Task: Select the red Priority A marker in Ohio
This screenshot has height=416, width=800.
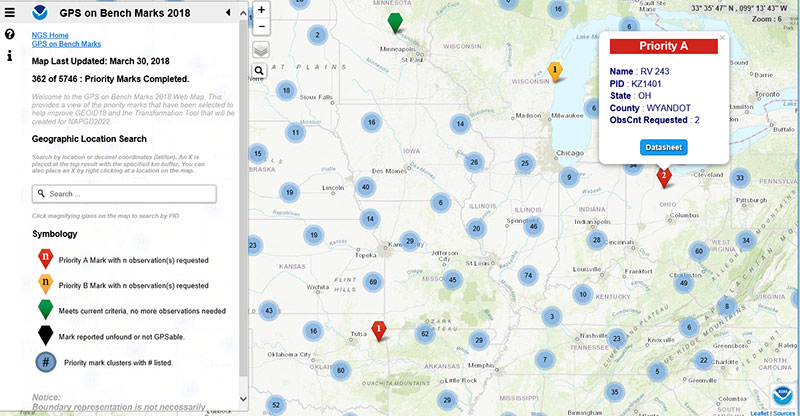Action: point(662,177)
